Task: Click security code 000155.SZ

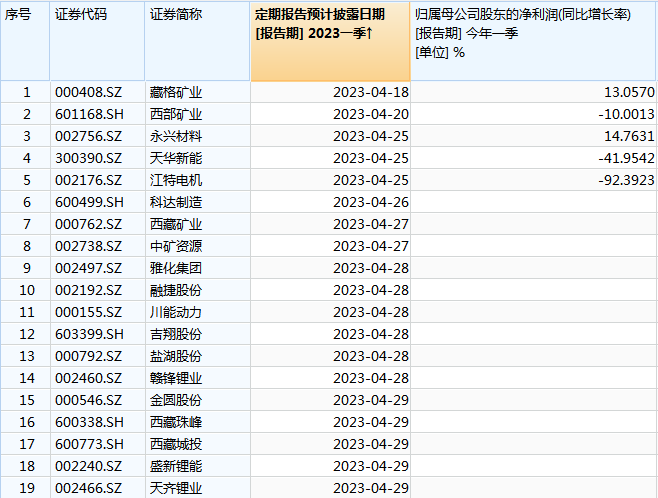Action: (89, 312)
